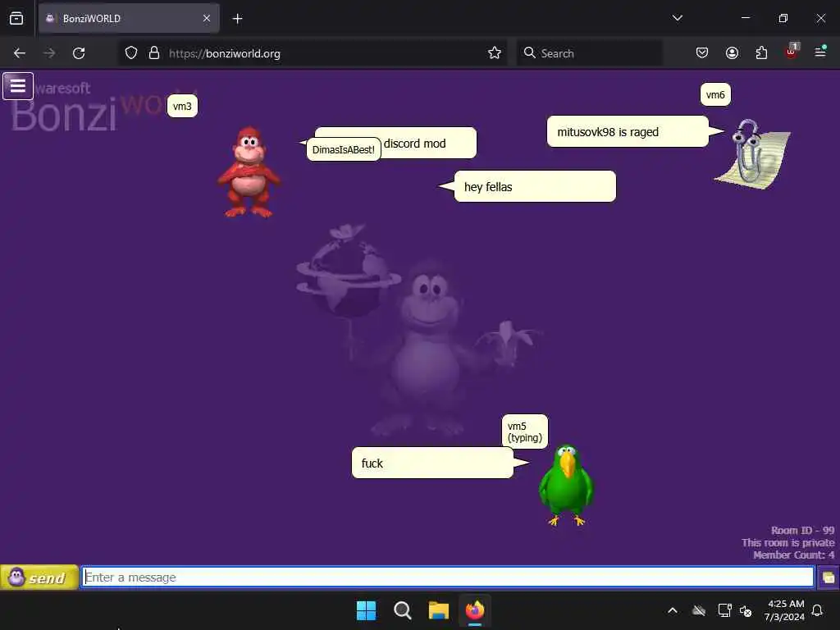Open Windows taskbar Search

(402, 610)
